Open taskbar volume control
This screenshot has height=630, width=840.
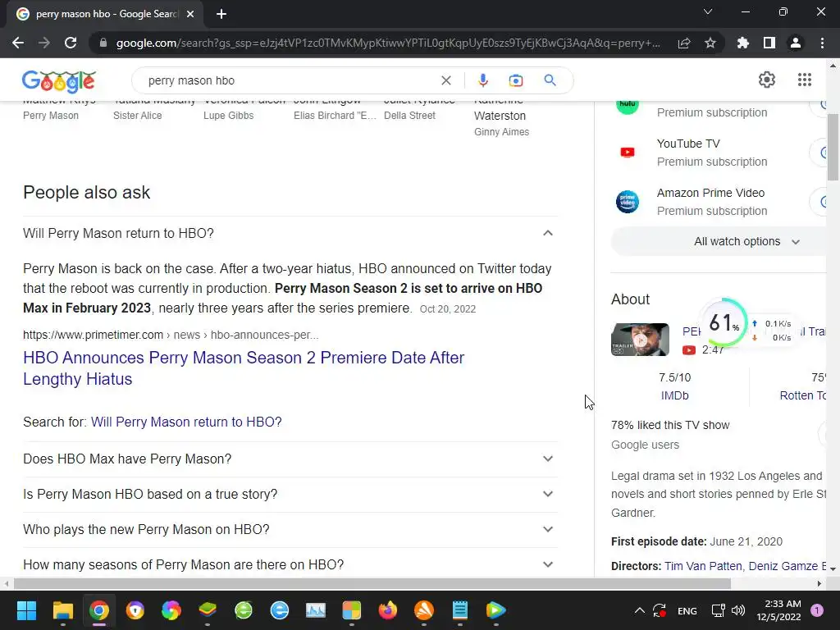tap(738, 610)
